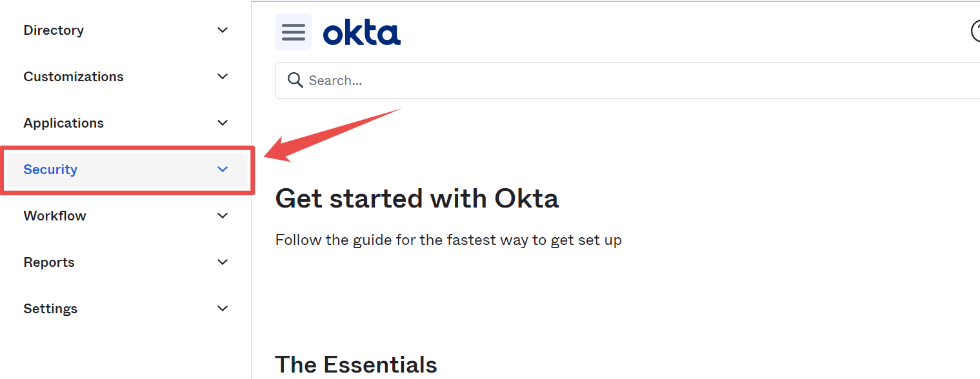Image resolution: width=980 pixels, height=379 pixels.
Task: Focus the Search input field
Action: click(x=627, y=81)
